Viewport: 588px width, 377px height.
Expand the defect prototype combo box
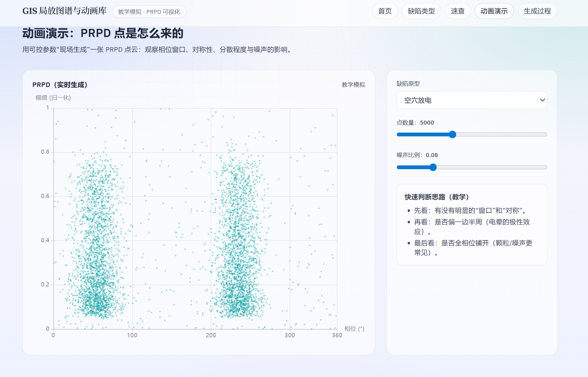(471, 100)
